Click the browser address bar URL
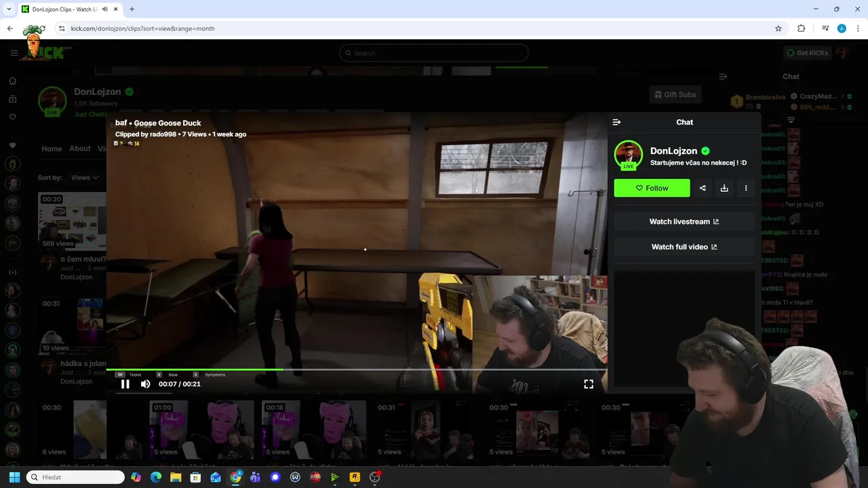 pos(143,28)
